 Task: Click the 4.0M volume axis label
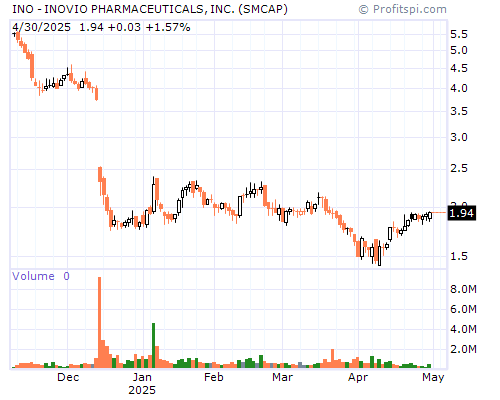coord(463,329)
